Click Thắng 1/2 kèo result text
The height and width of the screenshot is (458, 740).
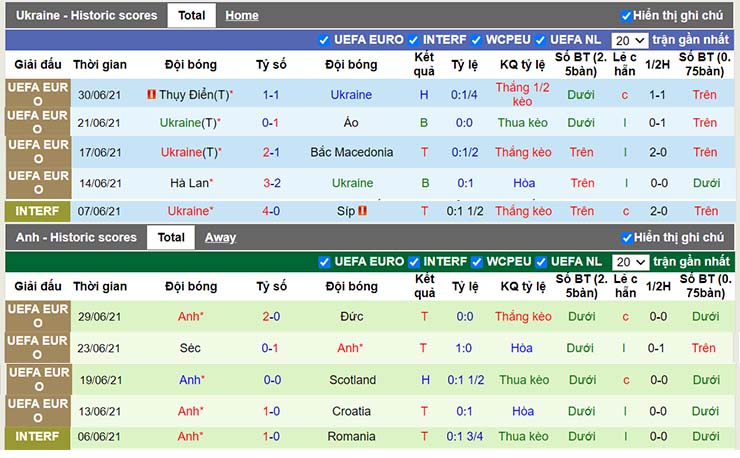coord(522,94)
